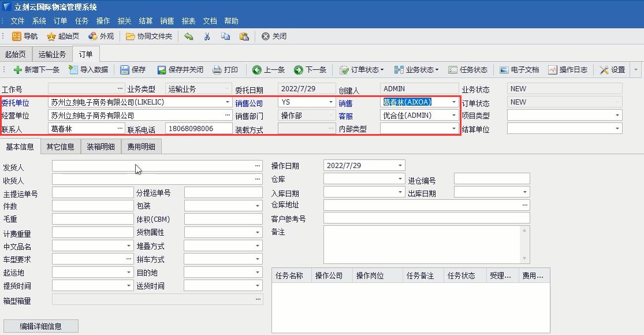Click the 编辑详细信息 button
The height and width of the screenshot is (335, 644).
40,326
